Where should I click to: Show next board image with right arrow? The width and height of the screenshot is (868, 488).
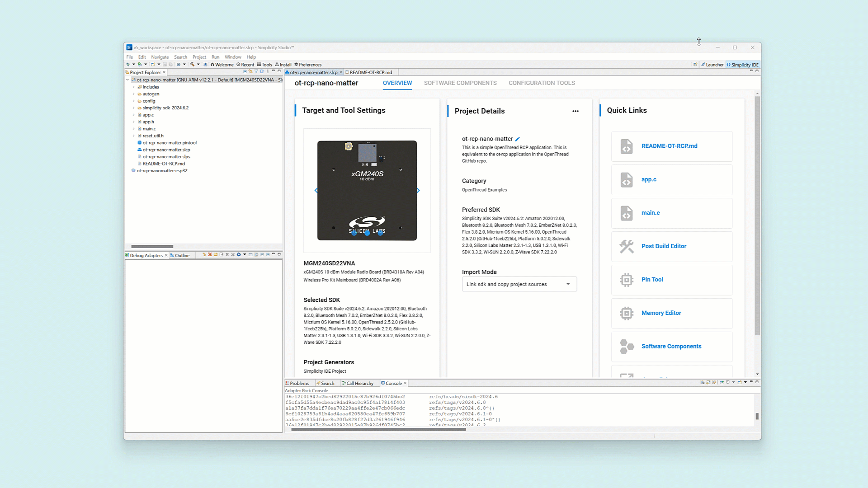coord(418,191)
